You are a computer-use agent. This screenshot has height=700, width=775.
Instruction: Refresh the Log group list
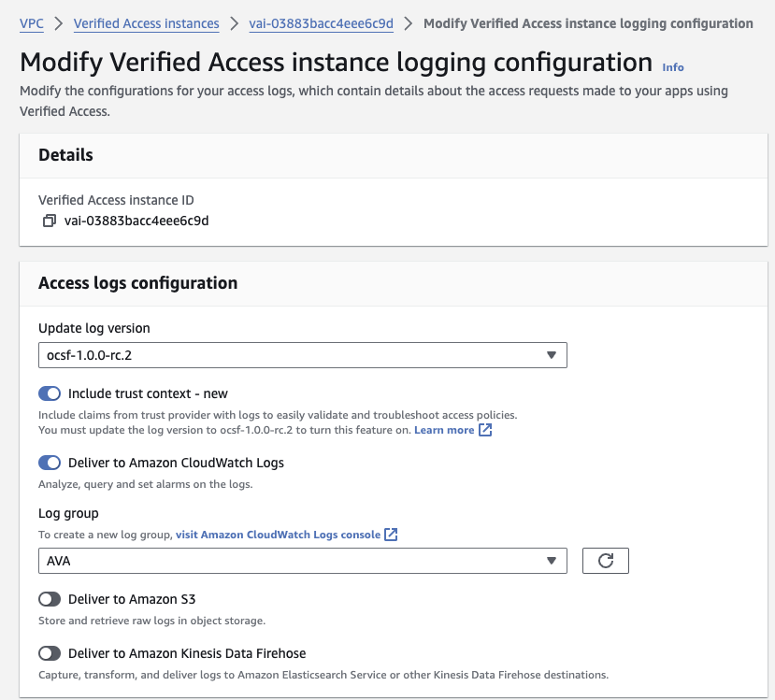pos(605,561)
